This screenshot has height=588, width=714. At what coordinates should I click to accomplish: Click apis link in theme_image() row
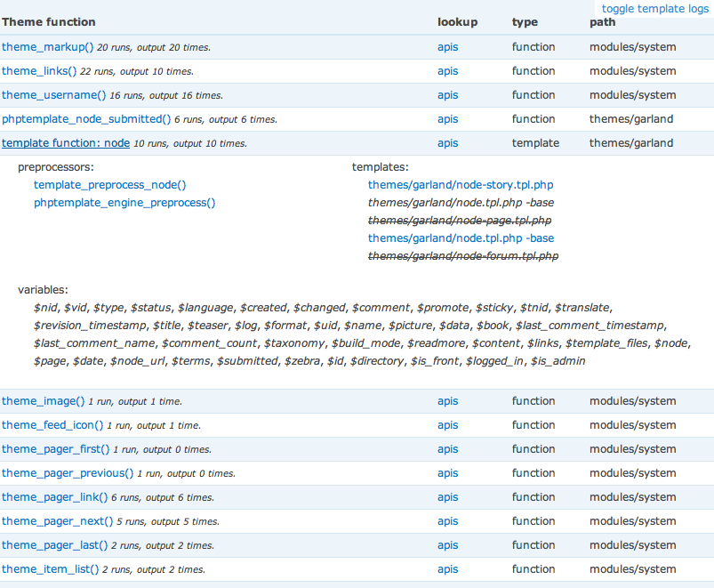[448, 401]
